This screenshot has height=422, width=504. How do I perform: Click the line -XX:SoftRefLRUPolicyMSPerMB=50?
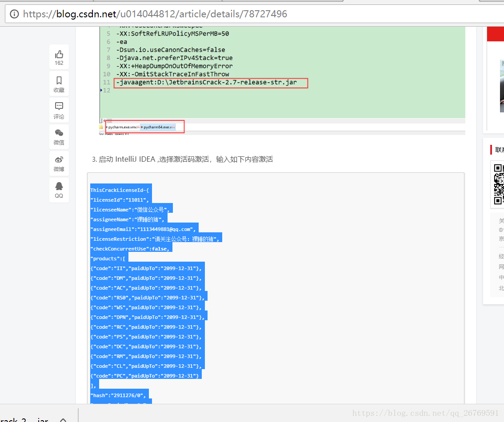click(x=172, y=34)
